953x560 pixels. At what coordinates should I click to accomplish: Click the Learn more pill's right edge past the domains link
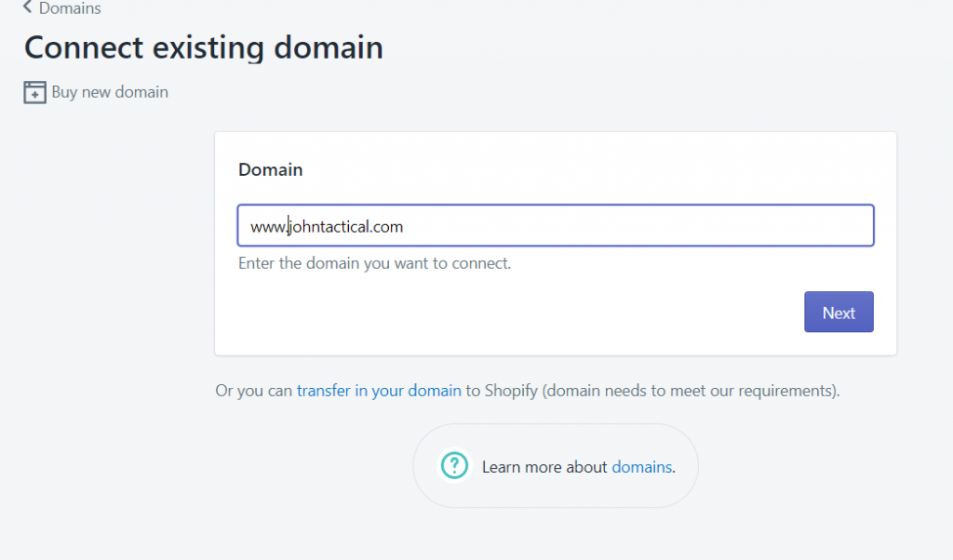[686, 466]
